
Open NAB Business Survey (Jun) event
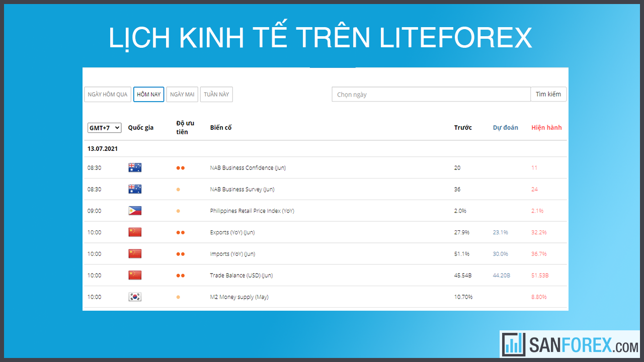point(242,190)
